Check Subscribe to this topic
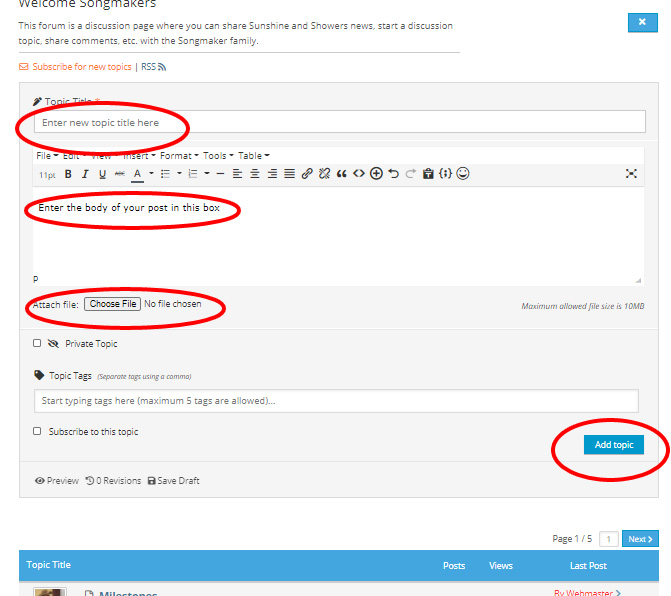This screenshot has width=671, height=596. point(37,432)
